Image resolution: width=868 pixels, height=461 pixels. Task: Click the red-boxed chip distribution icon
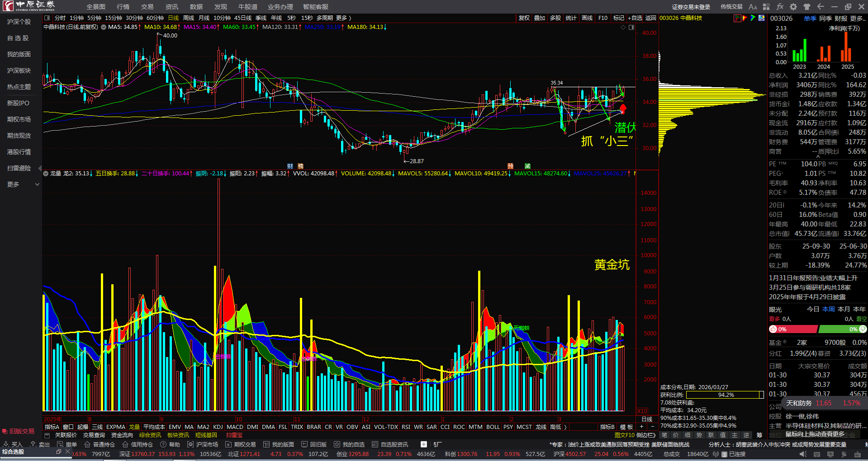click(737, 18)
